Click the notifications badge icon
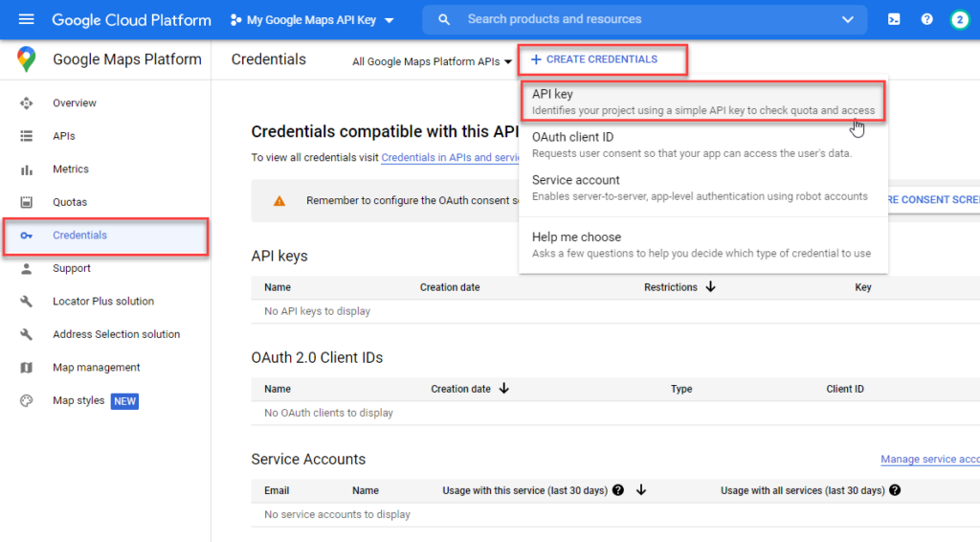 click(959, 19)
